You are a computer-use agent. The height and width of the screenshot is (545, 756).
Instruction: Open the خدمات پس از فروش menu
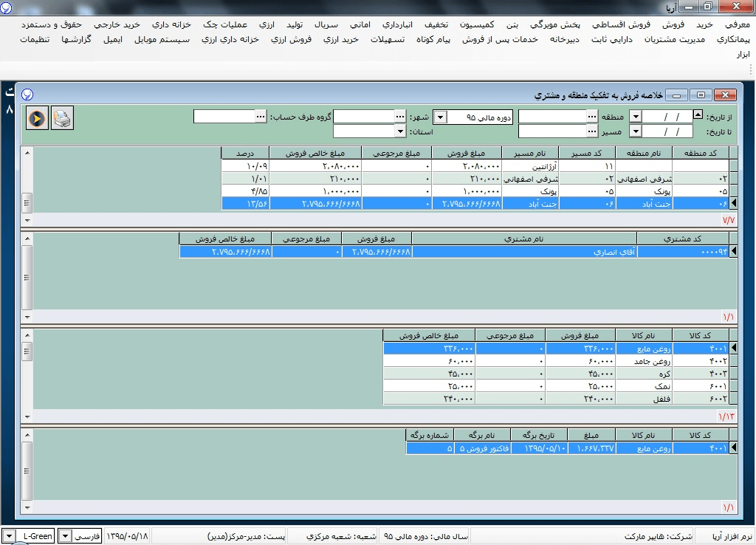(500, 40)
